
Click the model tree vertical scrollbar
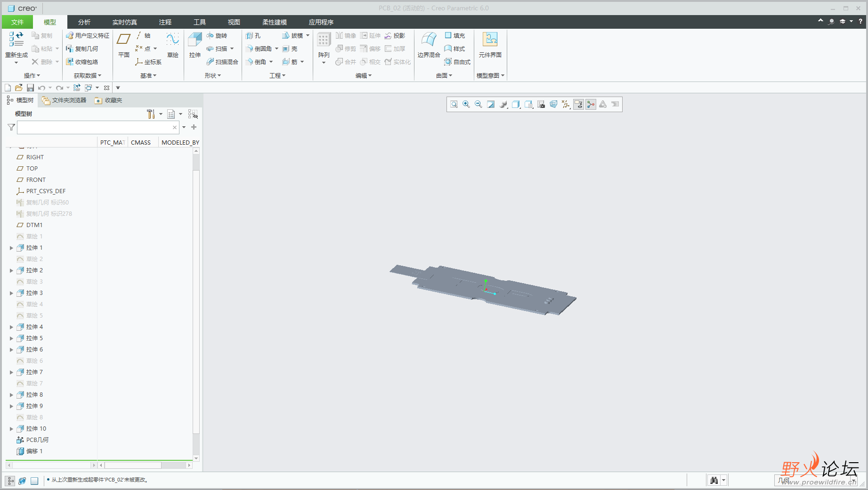196,302
